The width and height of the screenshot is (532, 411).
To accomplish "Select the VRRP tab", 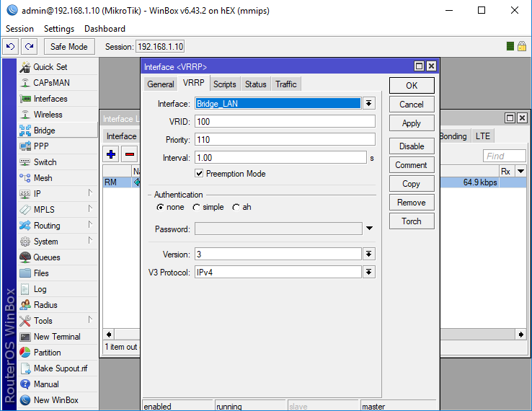I will tap(193, 83).
